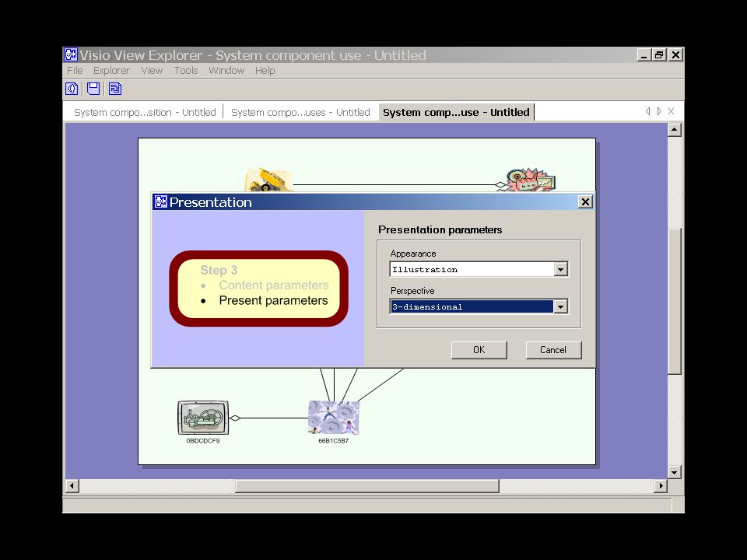
Task: Click the Presentation parameters heading
Action: pos(440,230)
